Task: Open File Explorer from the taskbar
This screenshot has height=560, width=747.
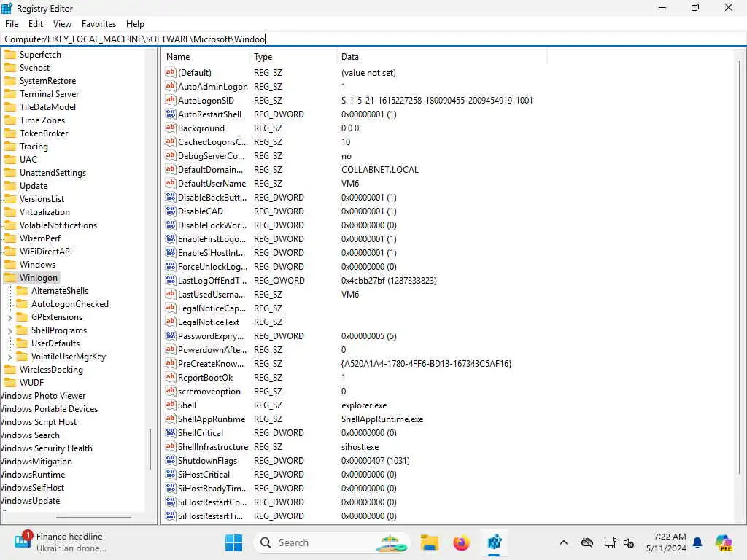Action: tap(429, 542)
